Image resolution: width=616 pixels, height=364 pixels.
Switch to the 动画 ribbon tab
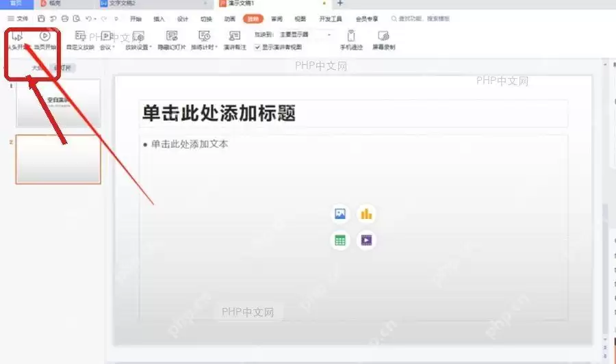tap(230, 19)
